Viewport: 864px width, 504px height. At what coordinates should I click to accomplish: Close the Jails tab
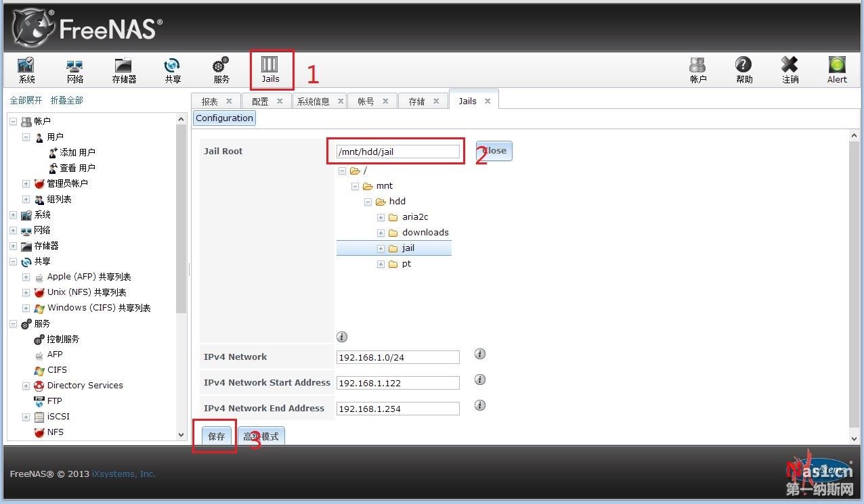click(488, 101)
